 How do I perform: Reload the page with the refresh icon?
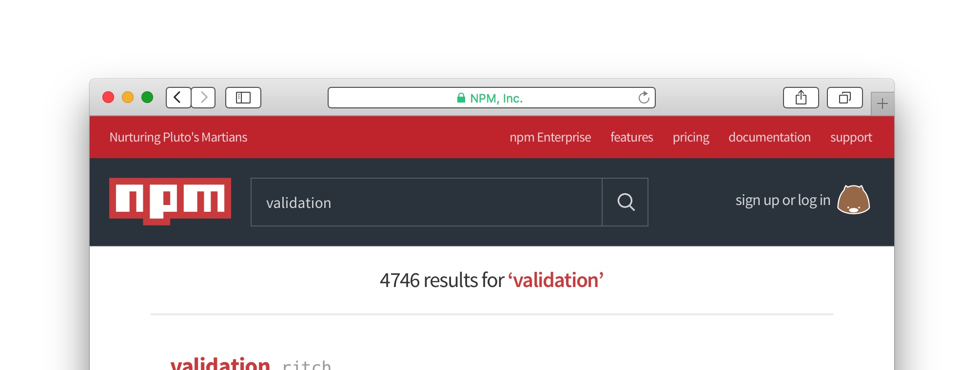pos(644,98)
